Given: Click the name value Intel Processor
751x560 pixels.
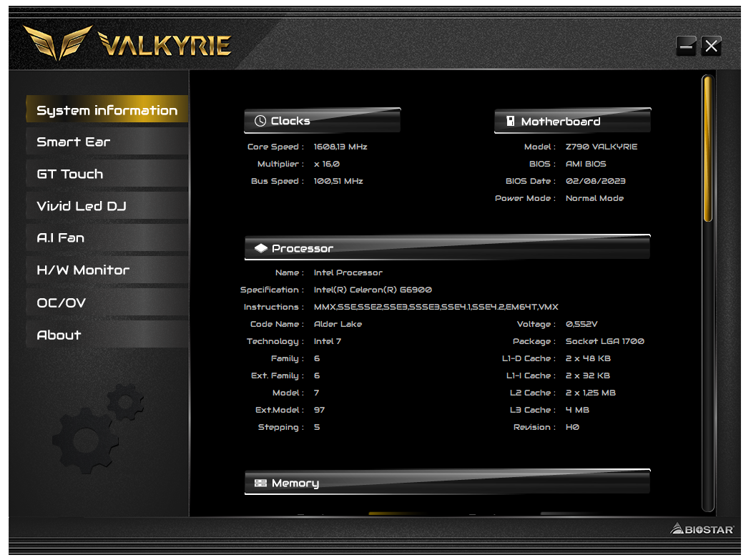Looking at the screenshot, I should [348, 272].
